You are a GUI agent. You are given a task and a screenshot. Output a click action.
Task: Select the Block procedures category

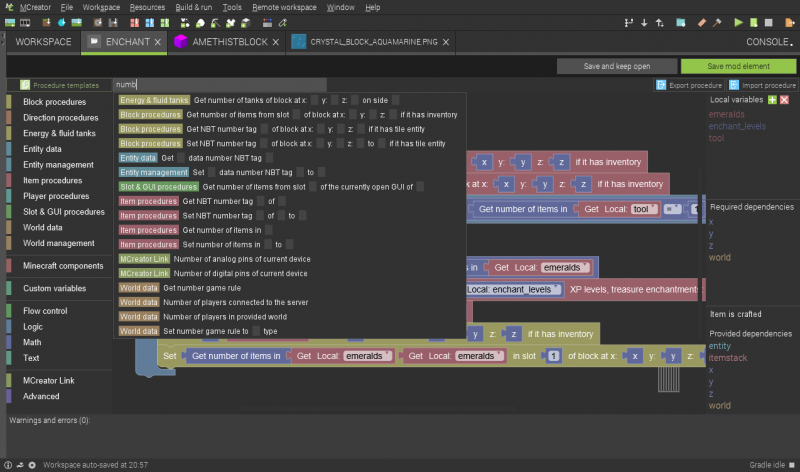[x=54, y=102]
